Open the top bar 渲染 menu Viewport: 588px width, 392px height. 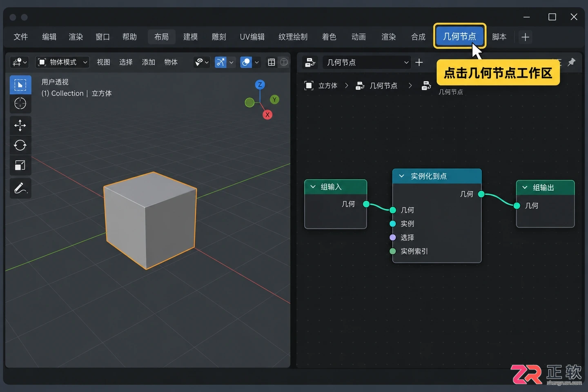(76, 37)
